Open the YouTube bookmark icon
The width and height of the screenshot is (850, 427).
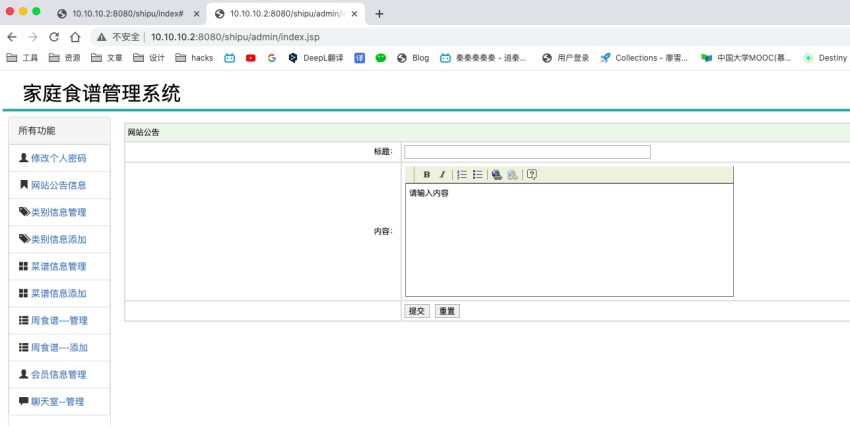250,58
